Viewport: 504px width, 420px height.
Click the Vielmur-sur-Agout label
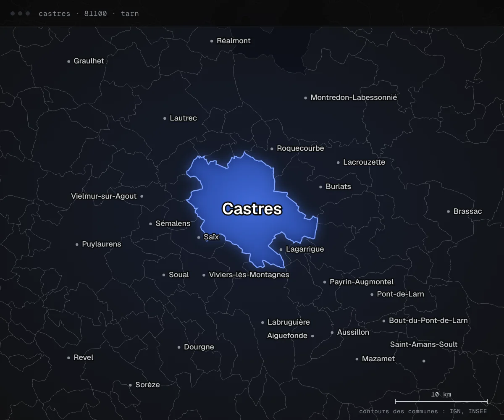[x=104, y=196]
